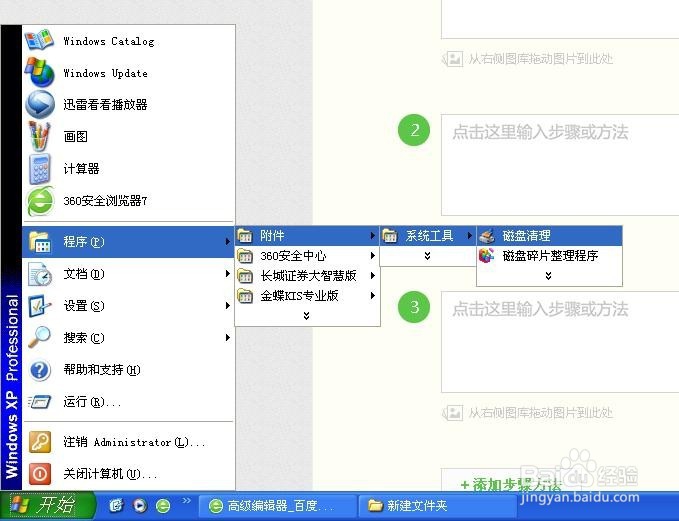Image resolution: width=679 pixels, height=521 pixels.
Task: Click the 文档 documents icon
Action: point(40,274)
